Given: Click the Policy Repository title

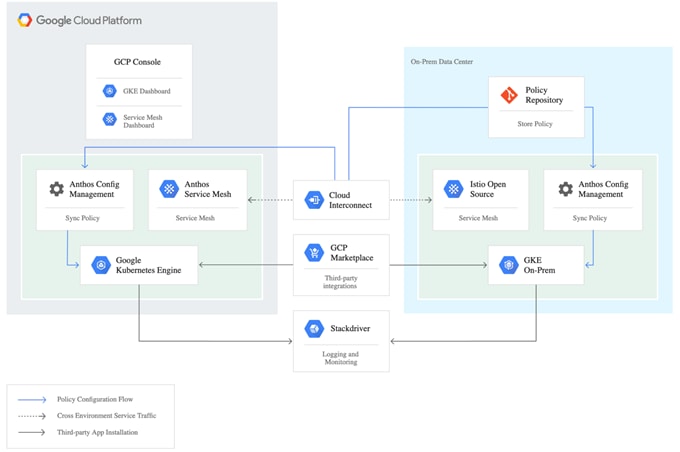Looking at the screenshot, I should pyautogui.click(x=544, y=95).
